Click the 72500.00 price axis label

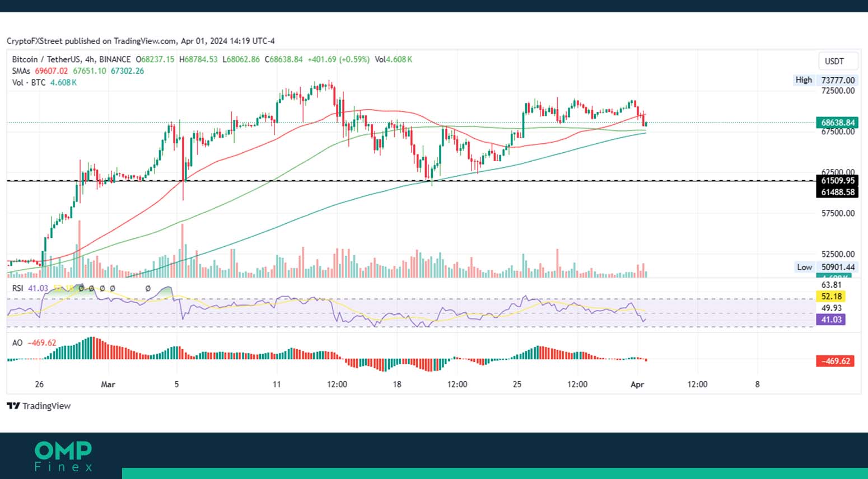(x=838, y=91)
